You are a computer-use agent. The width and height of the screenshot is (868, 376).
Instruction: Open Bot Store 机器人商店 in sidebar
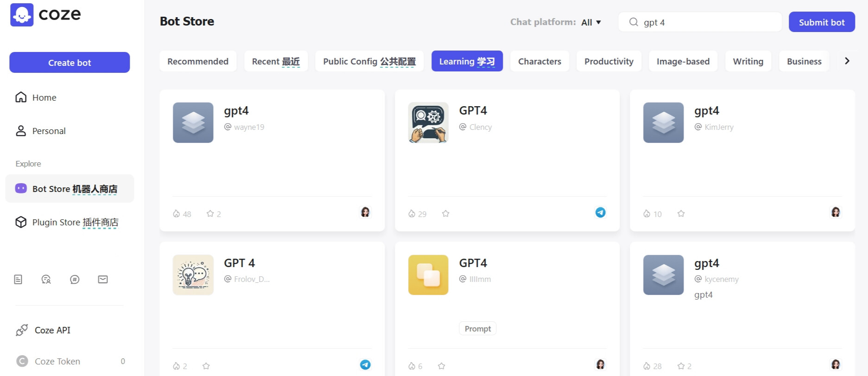[x=70, y=189]
